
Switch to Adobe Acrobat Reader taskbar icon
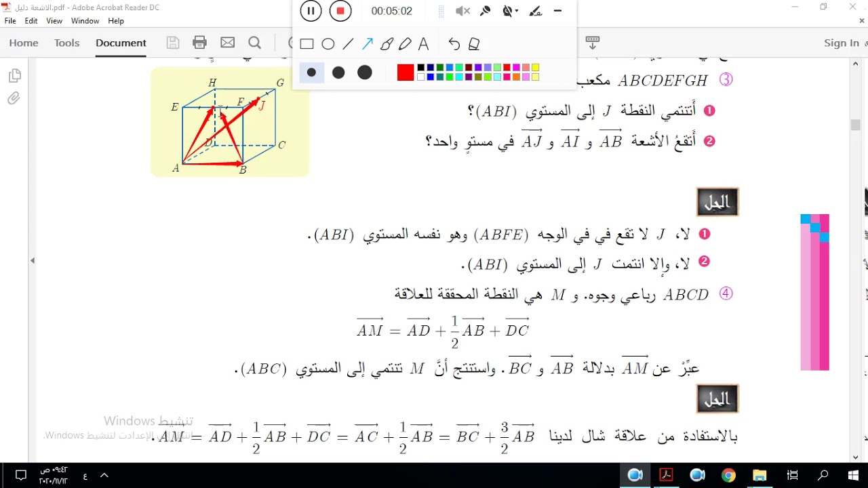tap(667, 475)
